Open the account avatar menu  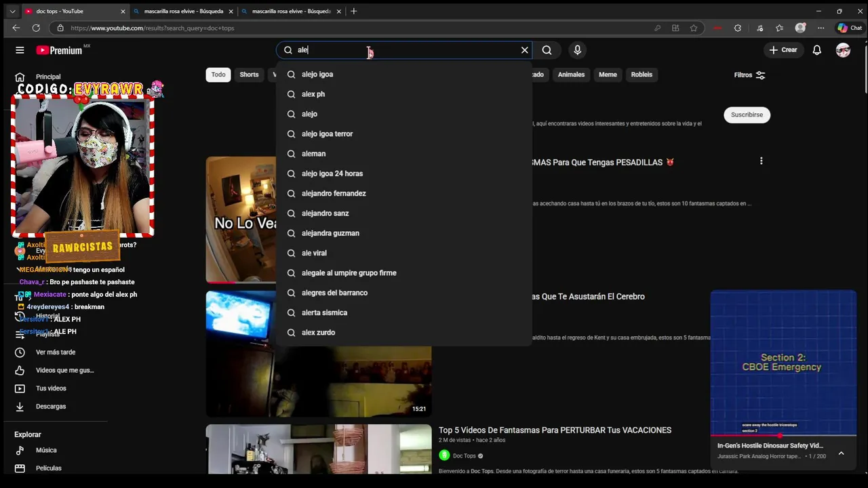click(x=843, y=50)
